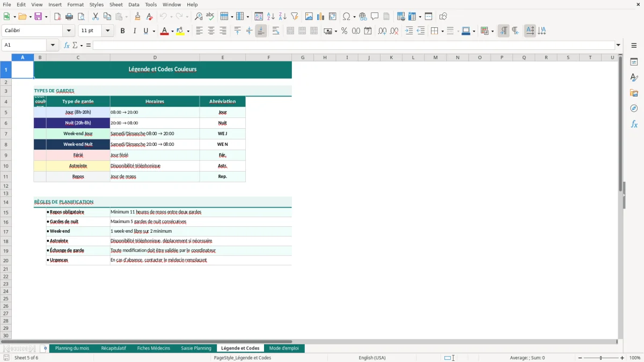Screen dimensions: 644x362
Task: Open Print Preview from the toolbar
Action: 81,17
